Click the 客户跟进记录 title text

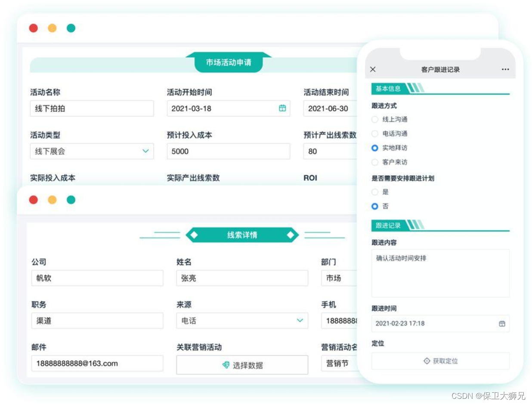[440, 69]
